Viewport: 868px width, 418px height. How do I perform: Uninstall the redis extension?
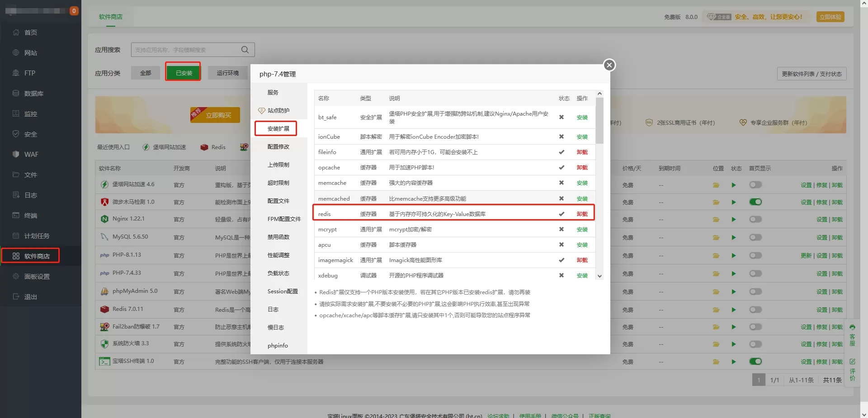coord(582,214)
